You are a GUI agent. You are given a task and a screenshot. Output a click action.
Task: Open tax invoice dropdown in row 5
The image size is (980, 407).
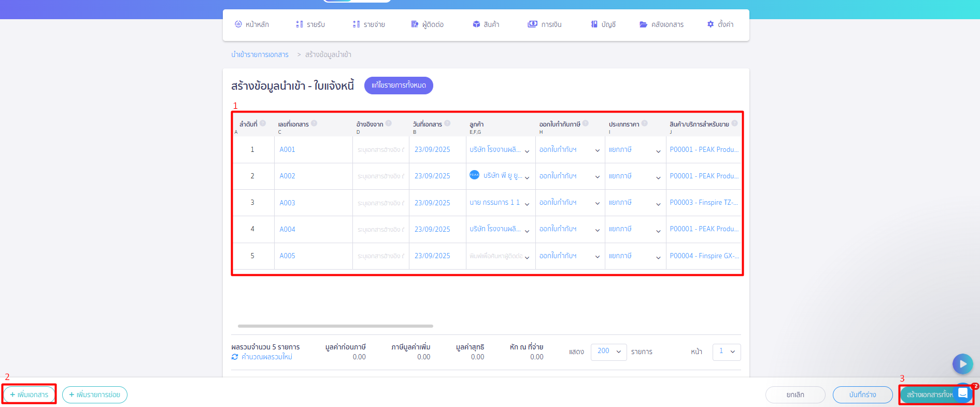click(598, 257)
